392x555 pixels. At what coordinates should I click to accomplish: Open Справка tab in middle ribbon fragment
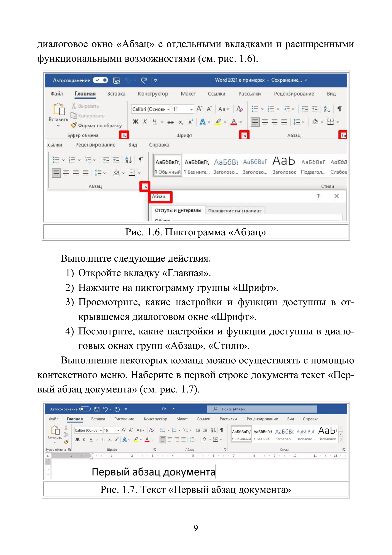(159, 145)
